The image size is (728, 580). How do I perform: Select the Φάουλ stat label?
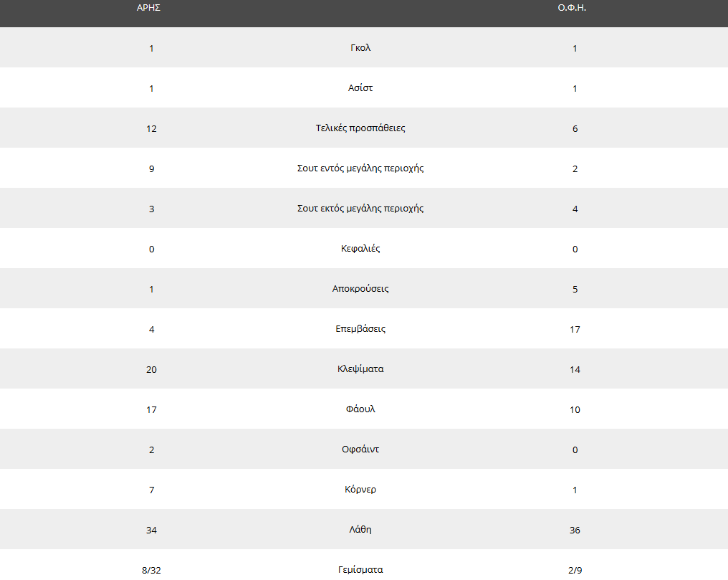point(360,409)
